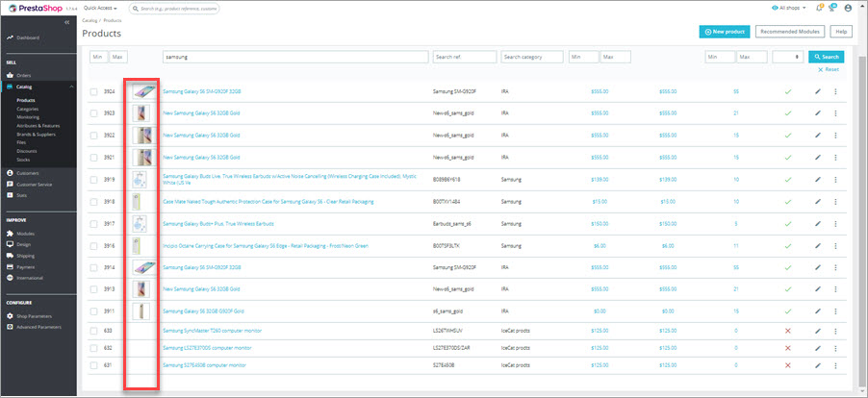Image resolution: width=868 pixels, height=398 pixels.
Task: Click the top global search box
Action: pos(174,9)
